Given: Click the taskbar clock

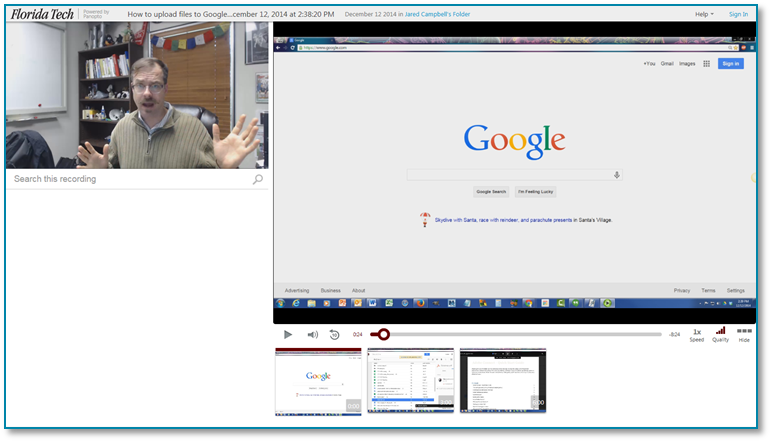Looking at the screenshot, I should (x=743, y=303).
